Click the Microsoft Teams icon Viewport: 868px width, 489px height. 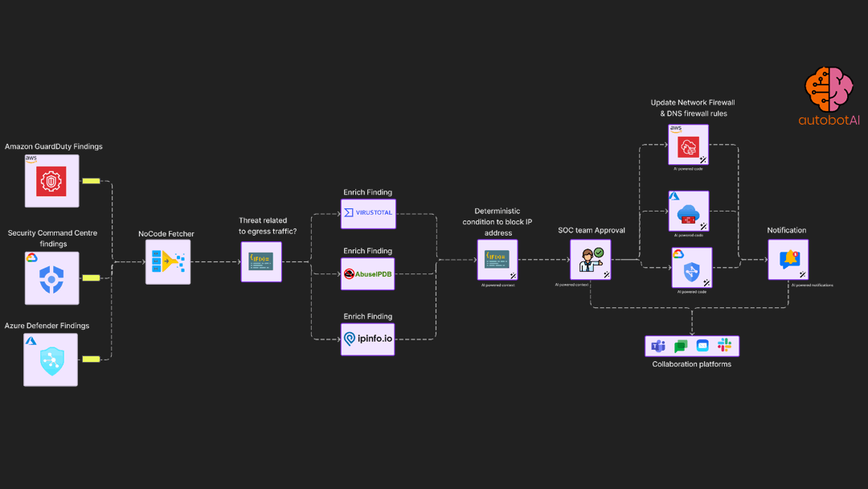[x=658, y=346]
